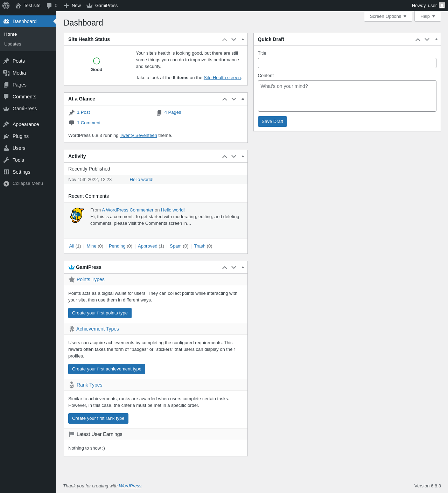Open the Achievement Types link
The width and height of the screenshot is (448, 493).
(x=98, y=329)
